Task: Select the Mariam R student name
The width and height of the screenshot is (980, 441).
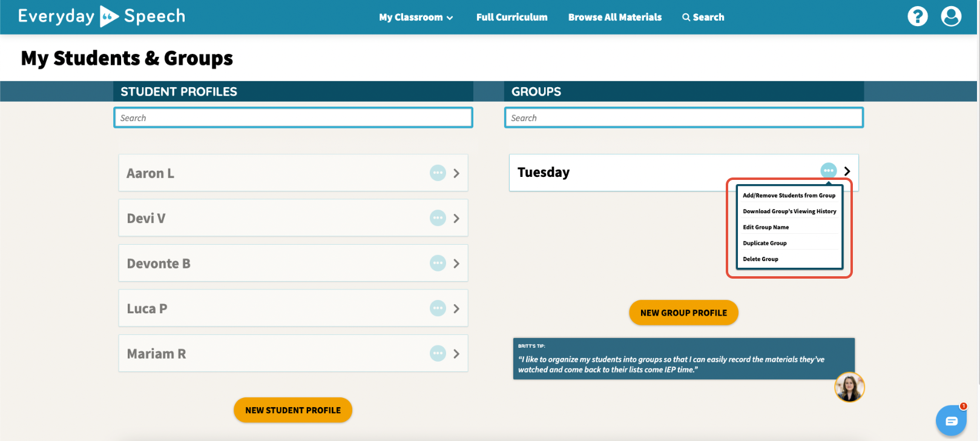Action: [x=156, y=354]
